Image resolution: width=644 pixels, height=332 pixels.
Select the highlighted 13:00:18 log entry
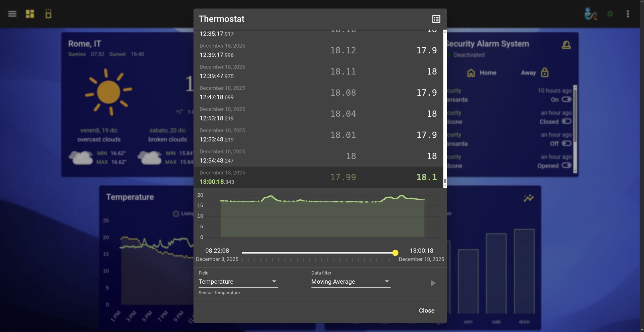(x=318, y=177)
